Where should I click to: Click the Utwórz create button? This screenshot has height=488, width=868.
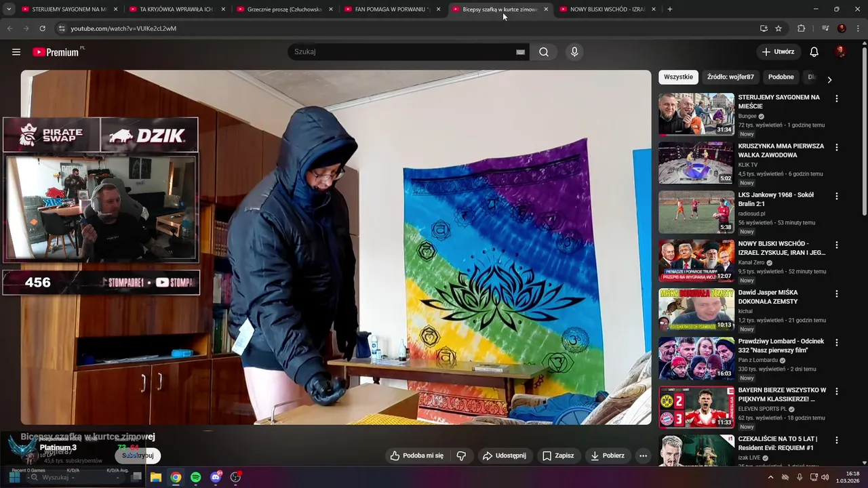778,52
